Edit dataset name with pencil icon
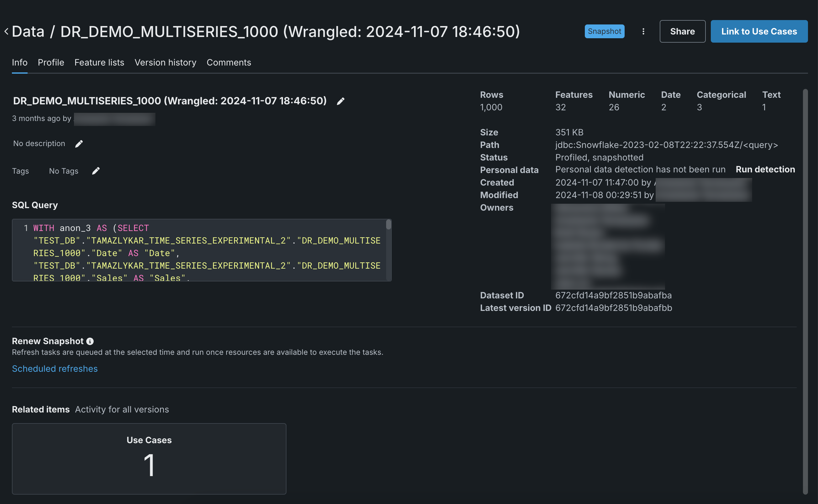The width and height of the screenshot is (818, 504). (x=340, y=101)
